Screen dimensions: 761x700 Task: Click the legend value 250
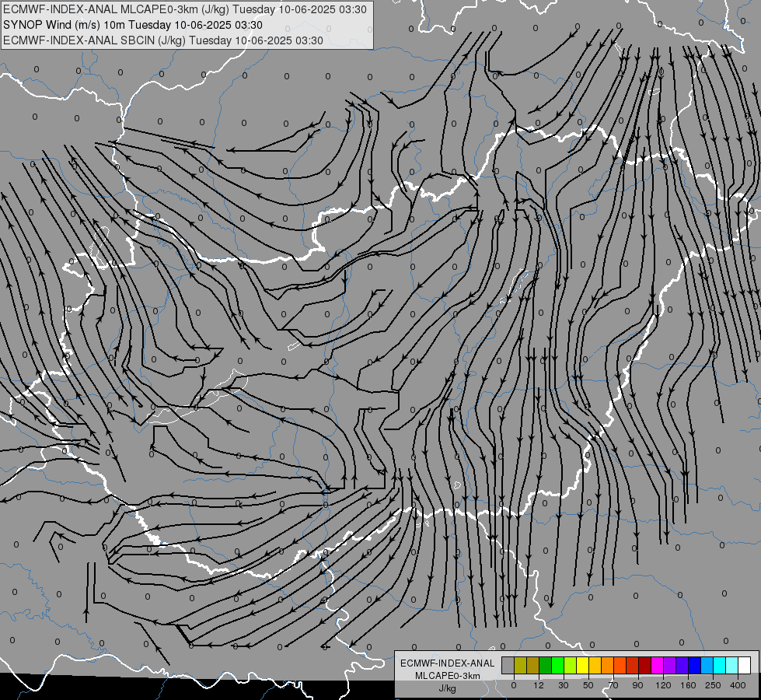point(713,685)
